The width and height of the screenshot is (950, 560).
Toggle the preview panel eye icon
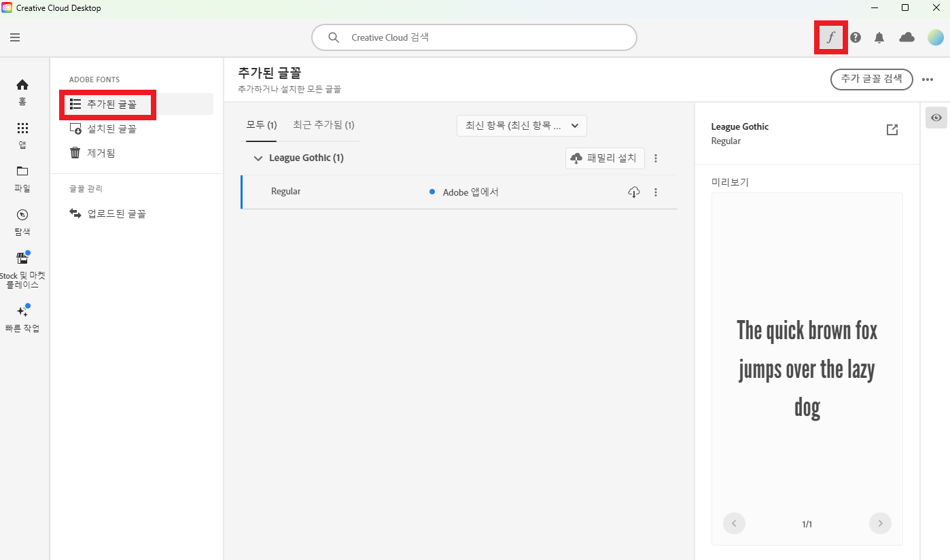936,118
